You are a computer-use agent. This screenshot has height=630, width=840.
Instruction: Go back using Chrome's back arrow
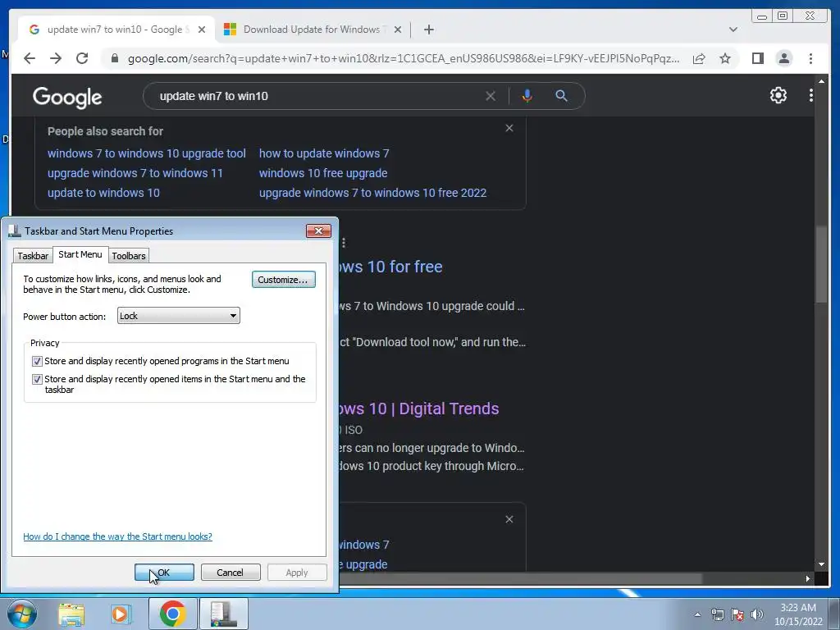(30, 58)
